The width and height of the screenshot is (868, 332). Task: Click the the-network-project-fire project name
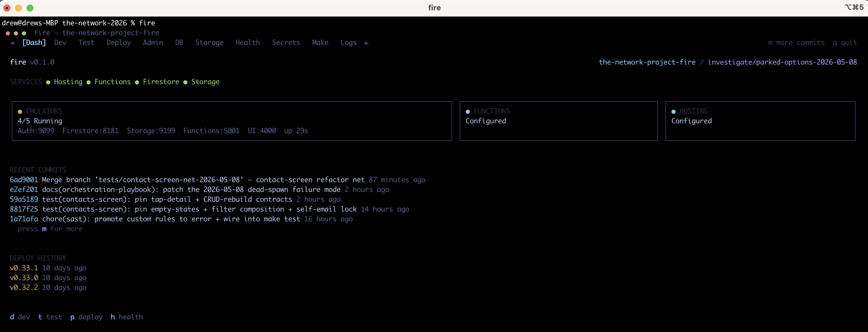(647, 62)
